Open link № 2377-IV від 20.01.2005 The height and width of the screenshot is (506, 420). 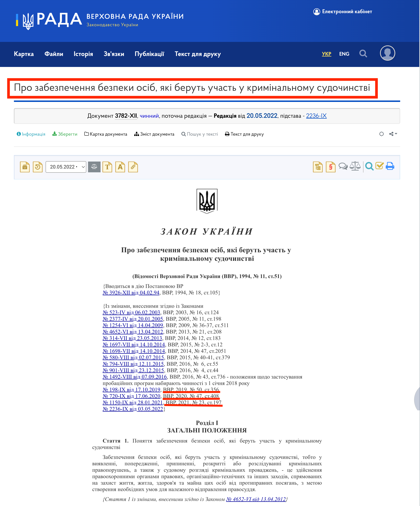(x=133, y=319)
